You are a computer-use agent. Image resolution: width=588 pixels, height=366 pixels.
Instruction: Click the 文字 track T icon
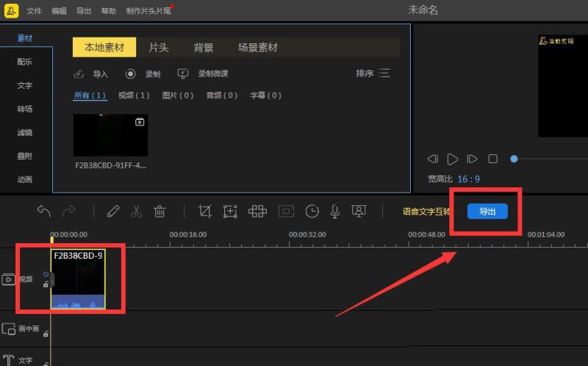tap(8, 360)
